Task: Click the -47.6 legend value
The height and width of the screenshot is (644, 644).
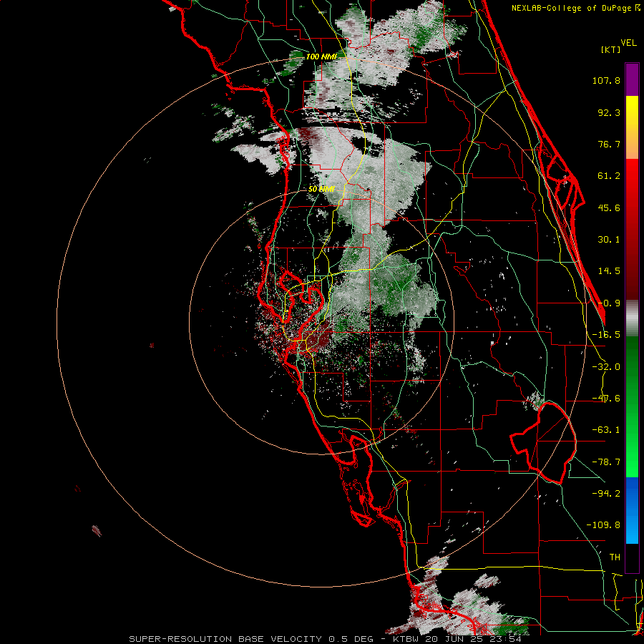Action: pyautogui.click(x=606, y=399)
